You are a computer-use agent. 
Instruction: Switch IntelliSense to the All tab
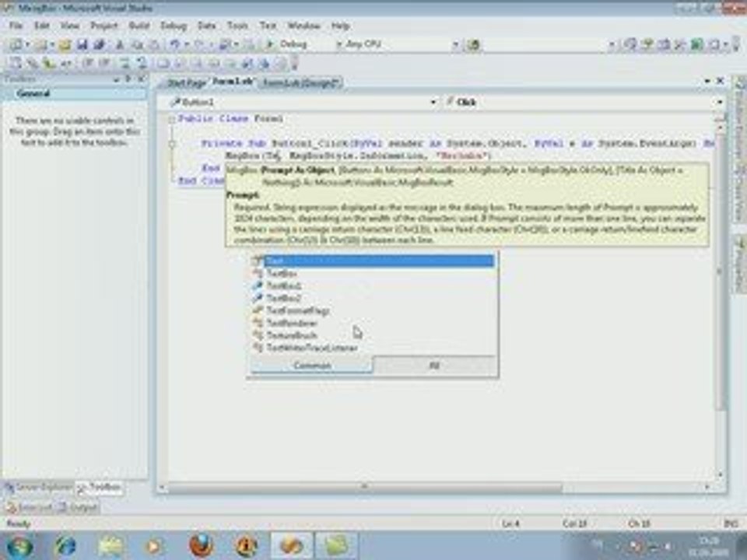pyautogui.click(x=434, y=366)
